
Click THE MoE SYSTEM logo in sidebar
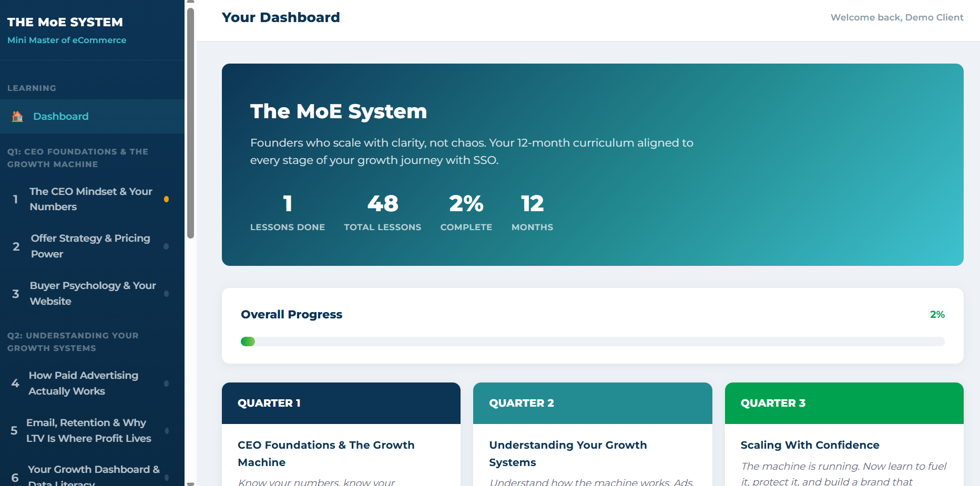[65, 22]
